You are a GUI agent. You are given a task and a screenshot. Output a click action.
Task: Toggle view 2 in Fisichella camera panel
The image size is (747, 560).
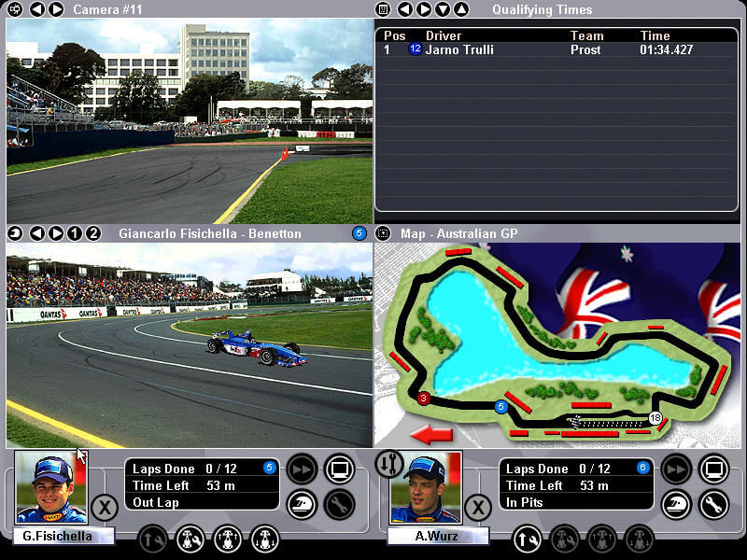pyautogui.click(x=93, y=233)
